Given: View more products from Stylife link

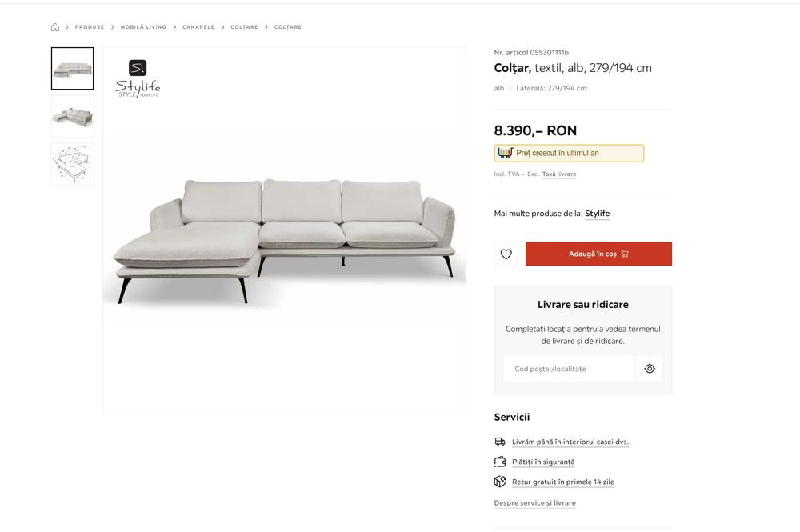Looking at the screenshot, I should click(x=597, y=214).
